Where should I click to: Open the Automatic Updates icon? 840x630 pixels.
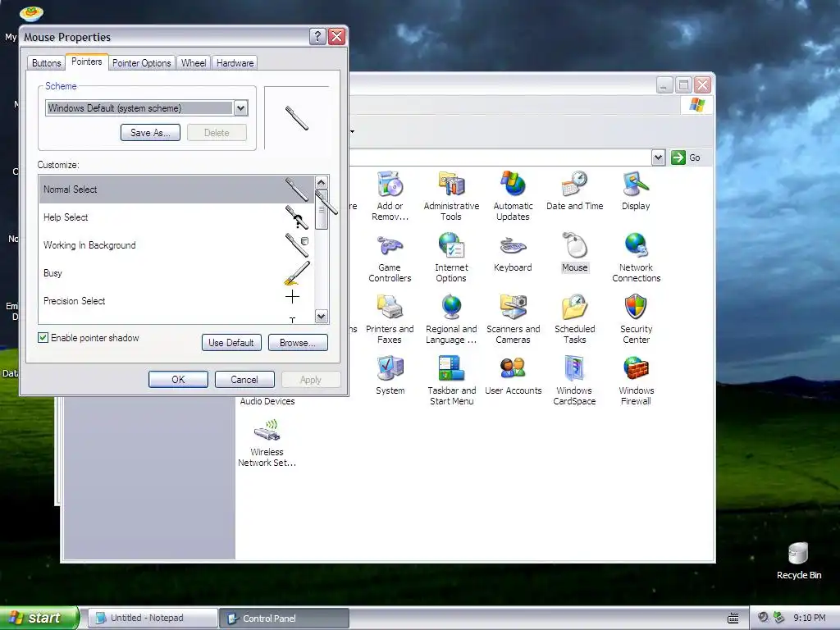(x=513, y=196)
